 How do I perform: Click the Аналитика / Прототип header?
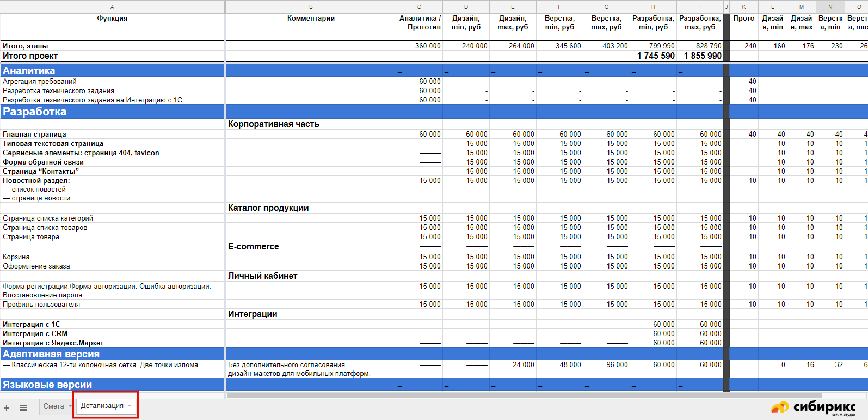pos(419,26)
